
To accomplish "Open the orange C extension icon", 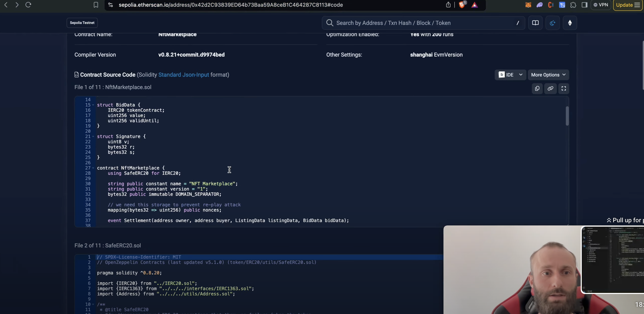I will tap(551, 5).
